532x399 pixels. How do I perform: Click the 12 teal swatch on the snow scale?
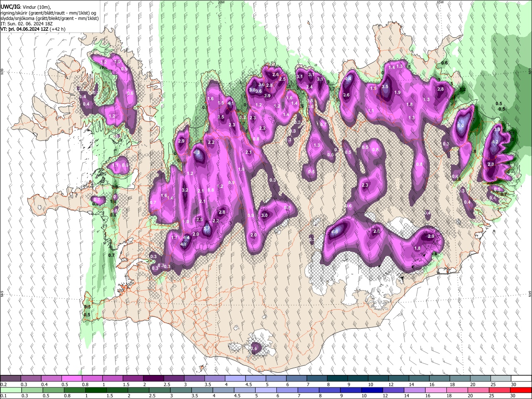[x=399, y=379]
